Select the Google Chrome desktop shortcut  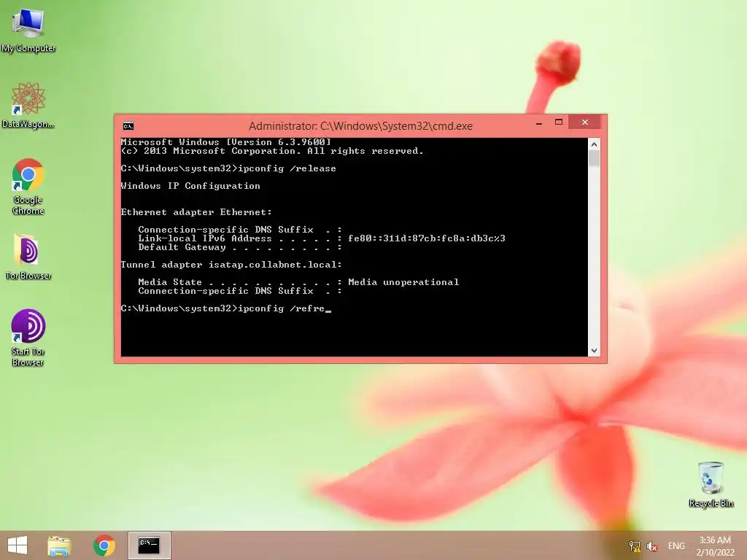coord(28,187)
